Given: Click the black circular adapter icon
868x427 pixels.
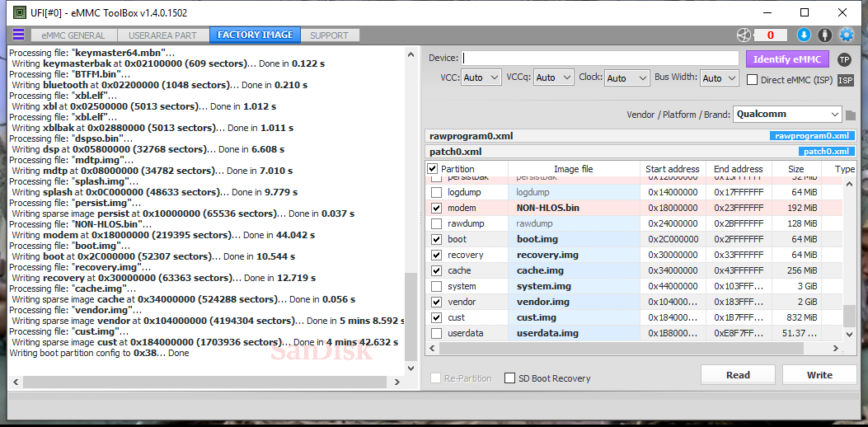Looking at the screenshot, I should click(824, 35).
